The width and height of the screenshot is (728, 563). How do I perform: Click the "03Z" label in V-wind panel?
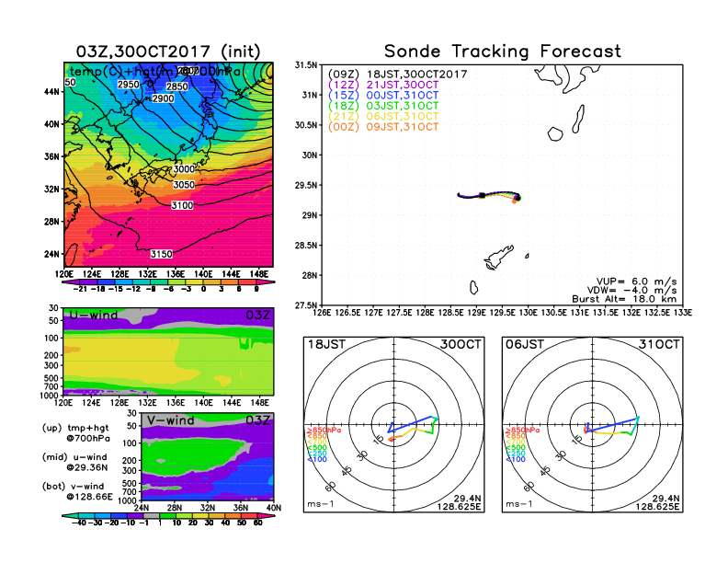(257, 420)
